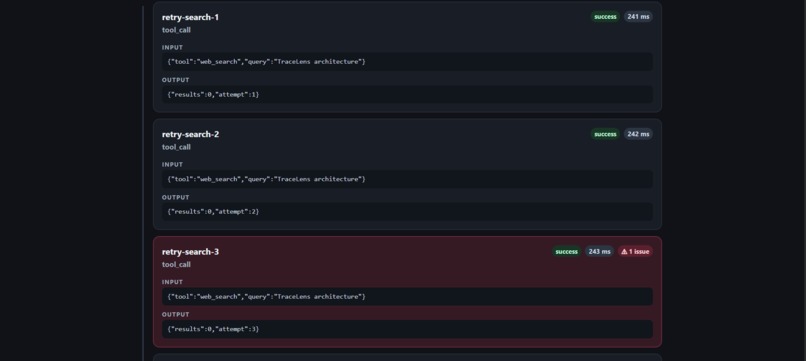Image resolution: width=806 pixels, height=361 pixels.
Task: Click the INPUT heading in retry-search-1
Action: [x=172, y=47]
